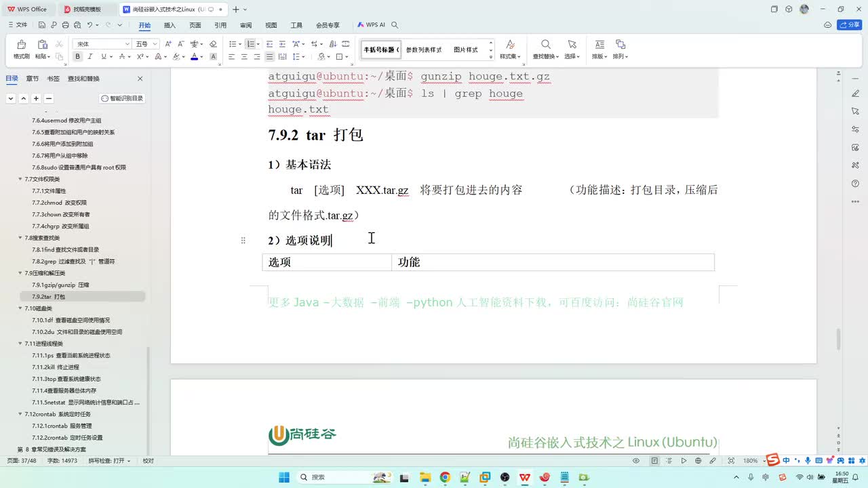
Task: Click the 选择 arrow cursor icon
Action: [x=572, y=45]
